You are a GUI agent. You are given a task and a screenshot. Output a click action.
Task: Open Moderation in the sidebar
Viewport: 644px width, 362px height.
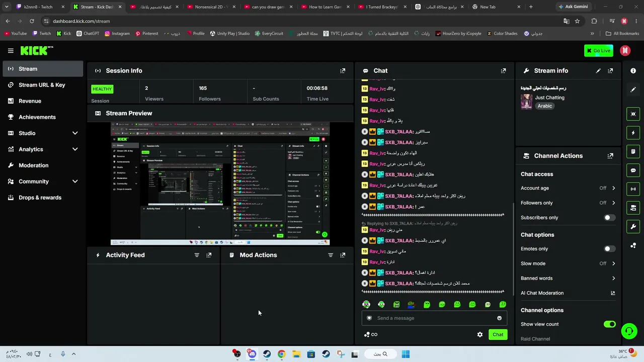click(43, 165)
